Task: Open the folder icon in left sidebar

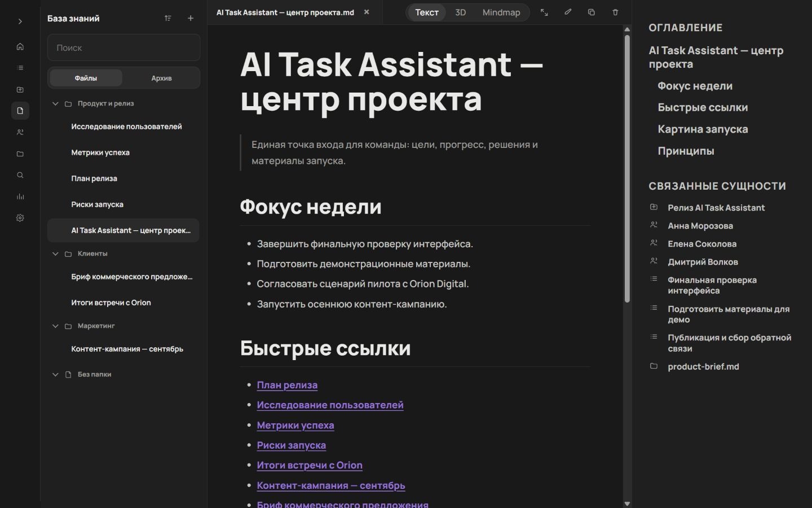Action: click(20, 154)
